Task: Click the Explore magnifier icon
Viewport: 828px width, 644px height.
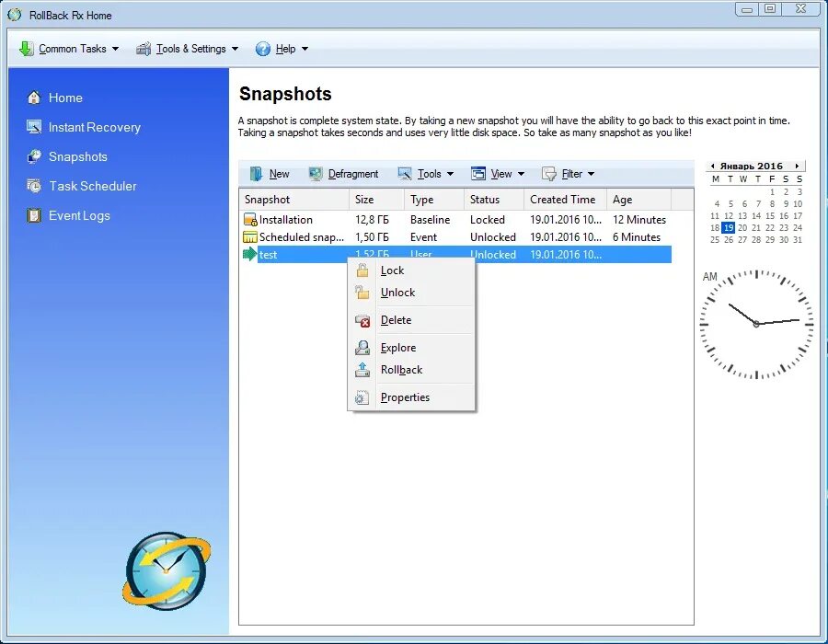Action: [x=362, y=348]
